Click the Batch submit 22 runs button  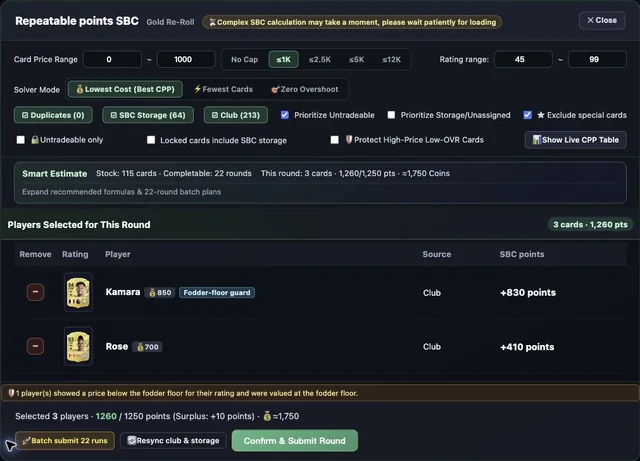pyautogui.click(x=65, y=441)
